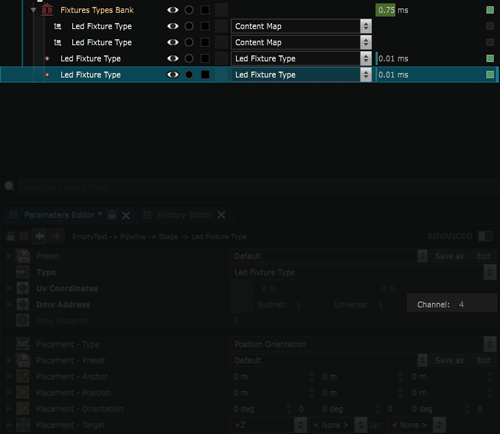The image size is (500, 434).
Task: Click the Edit button for Placement - Preset
Action: tap(483, 360)
